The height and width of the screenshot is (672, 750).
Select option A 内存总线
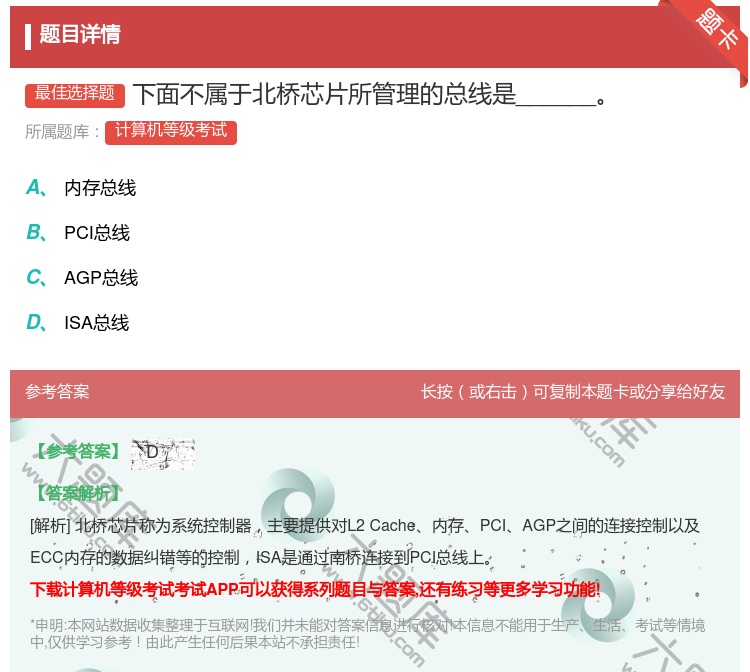pyautogui.click(x=81, y=188)
